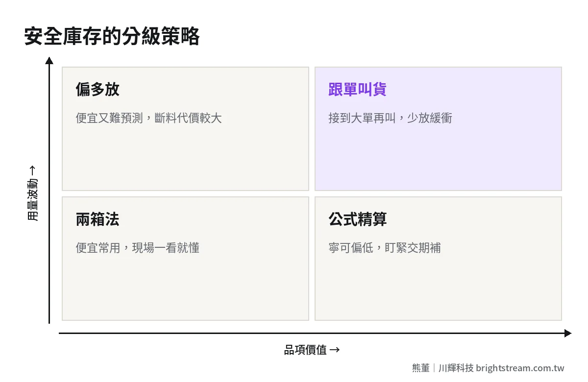Click the horizontal axis label 品項價值
588x382 pixels.
(312, 350)
